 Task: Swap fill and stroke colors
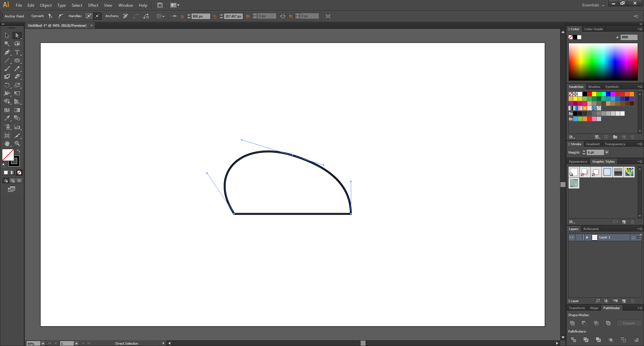[x=18, y=151]
